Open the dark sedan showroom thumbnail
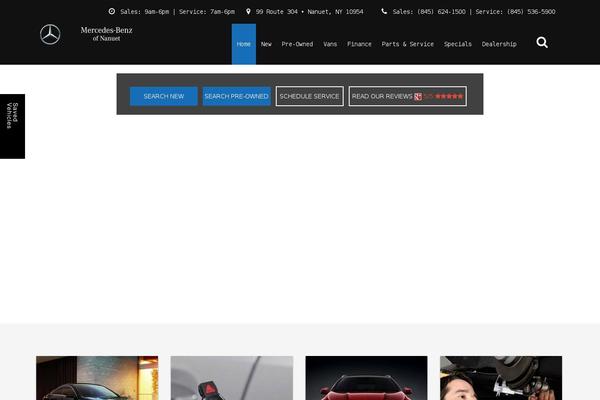Viewport: 600px width, 400px height. point(97,378)
